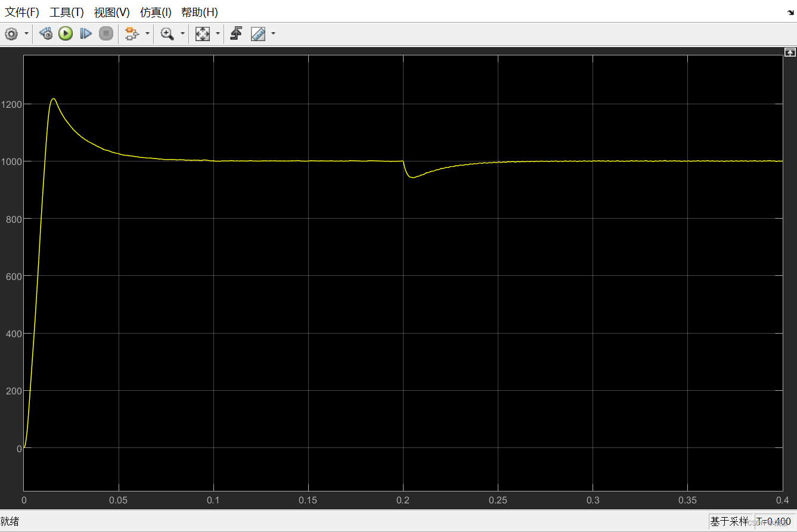
Task: Open the zoom mode dropdown arrow
Action: 182,34
